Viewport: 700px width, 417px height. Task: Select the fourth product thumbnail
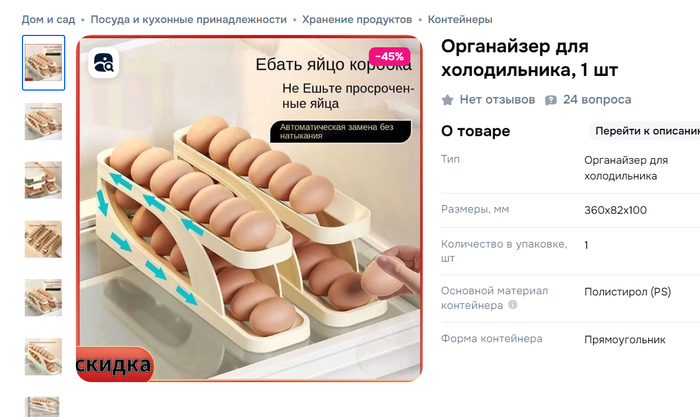click(43, 239)
